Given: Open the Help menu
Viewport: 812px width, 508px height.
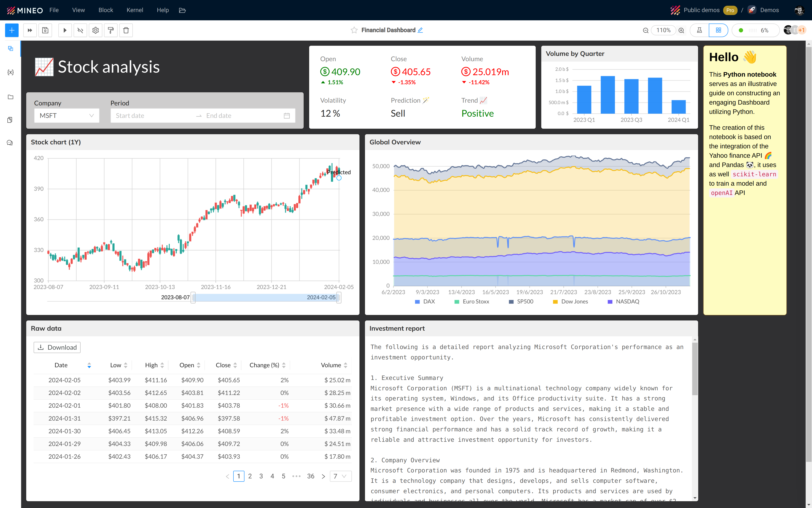Looking at the screenshot, I should tap(163, 10).
